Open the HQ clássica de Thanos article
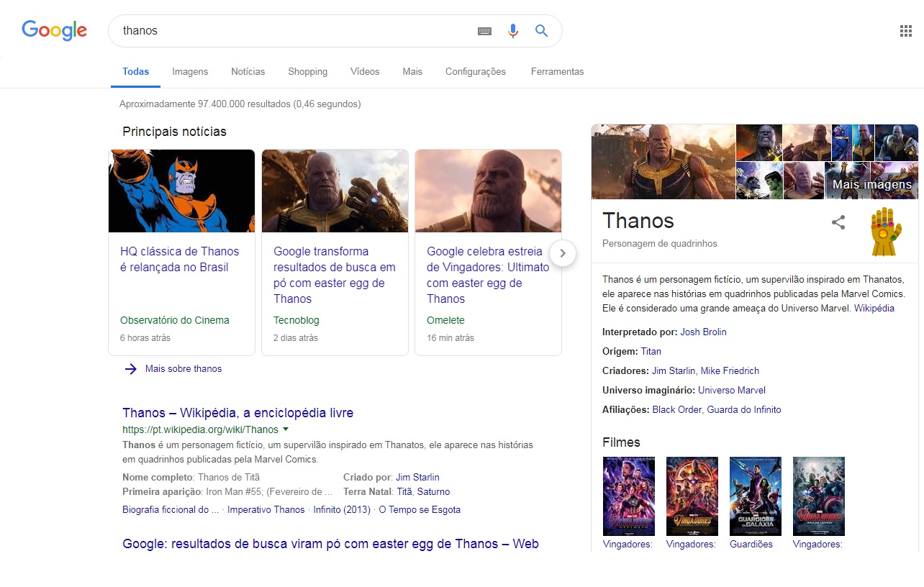Image resolution: width=924 pixels, height=587 pixels. pos(180,259)
